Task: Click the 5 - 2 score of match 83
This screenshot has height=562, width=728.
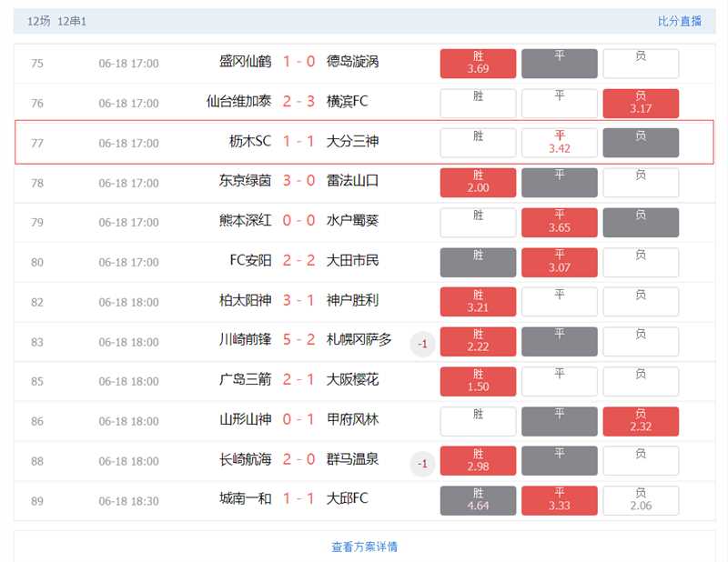Action: 298,340
